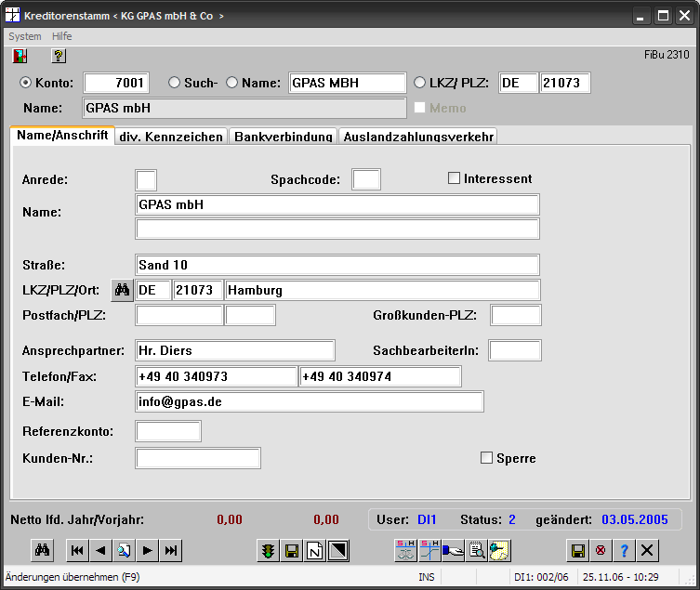The image size is (700, 590).
Task: Enable the Interessent checkbox
Action: click(454, 178)
